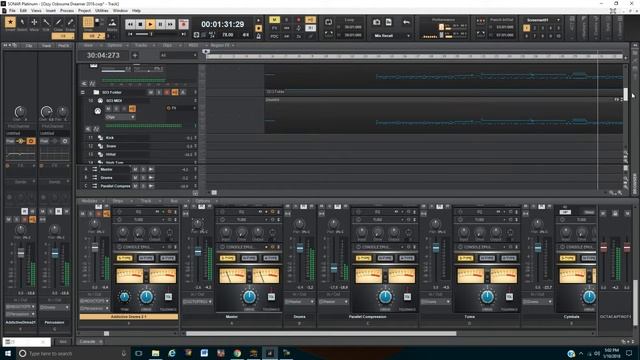Open the Insert menu
The image size is (640, 360).
click(51, 11)
